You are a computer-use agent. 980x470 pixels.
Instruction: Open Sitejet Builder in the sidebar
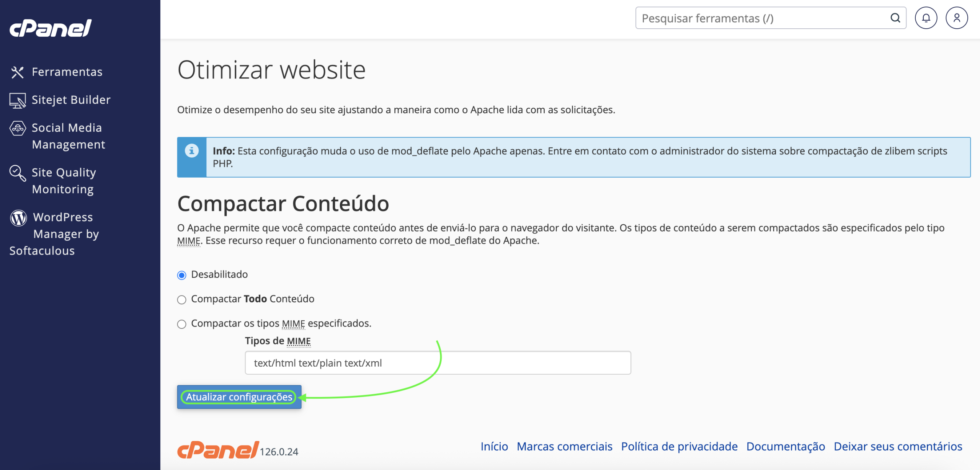pos(71,100)
